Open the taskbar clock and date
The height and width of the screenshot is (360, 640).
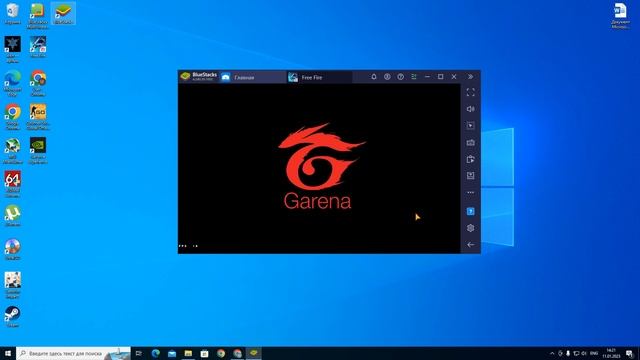(611, 353)
